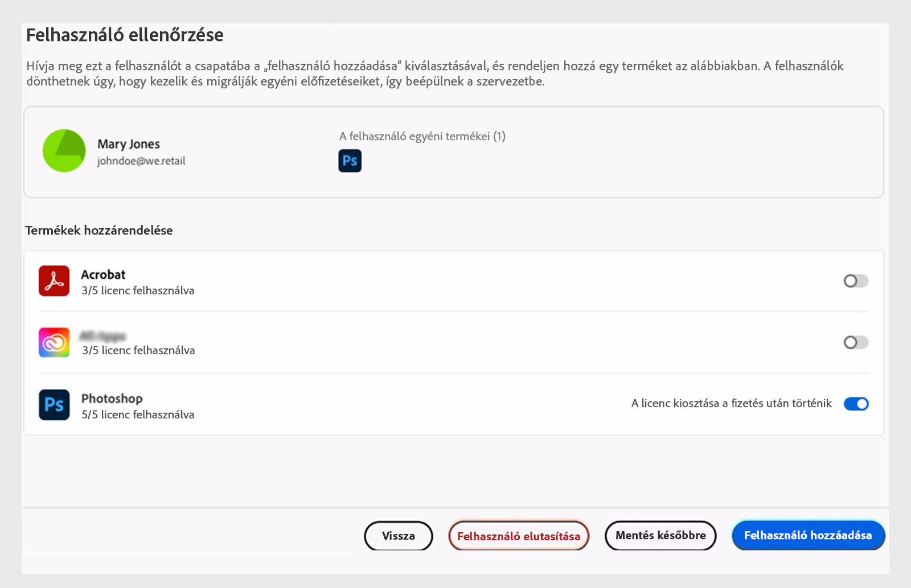Click the 'Termékek hozzárendelése' heading
This screenshot has height=588, width=911.
[x=99, y=231]
